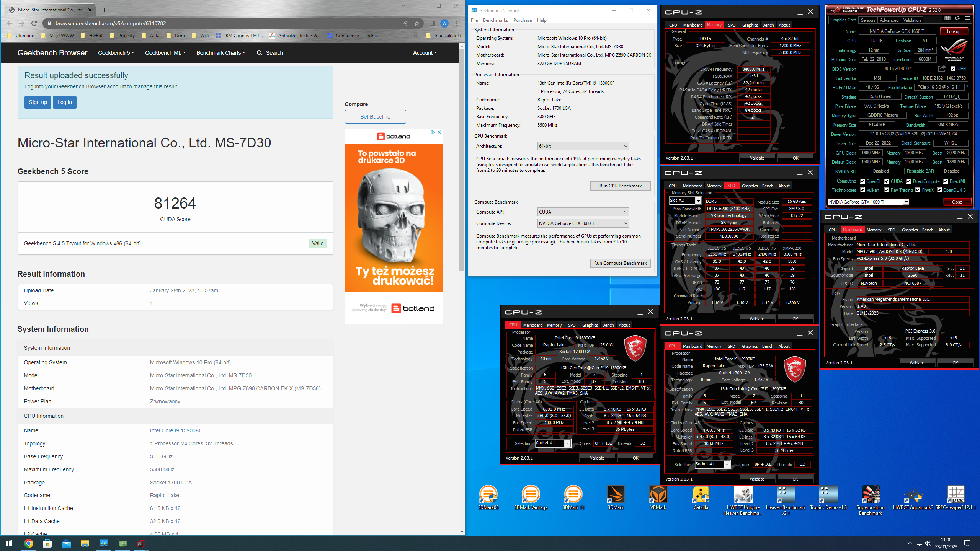Take a GPU-Z screenshot with the camera icon
The height and width of the screenshot is (551, 980).
point(947,18)
